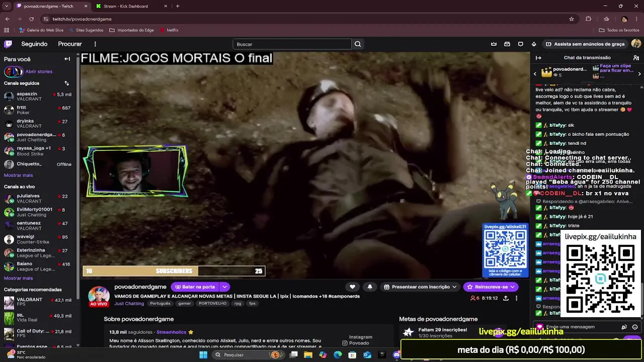Image resolution: width=644 pixels, height=362 pixels.
Task: Open Prime loot crown icon
Action: [494, 44]
